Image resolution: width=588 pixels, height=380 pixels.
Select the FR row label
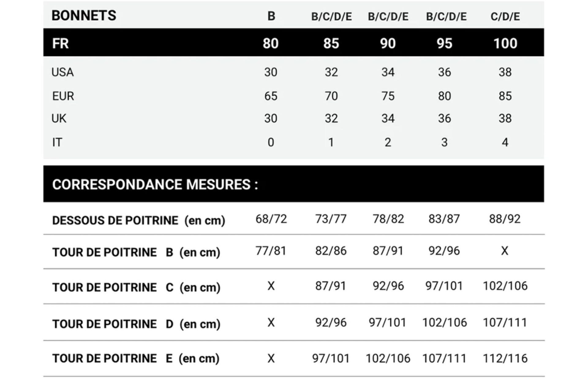pyautogui.click(x=60, y=43)
